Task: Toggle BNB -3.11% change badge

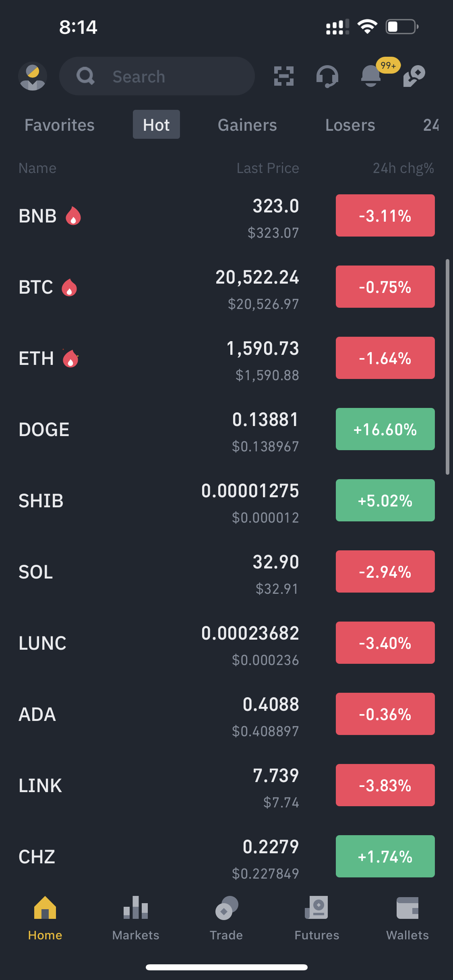Action: point(385,216)
